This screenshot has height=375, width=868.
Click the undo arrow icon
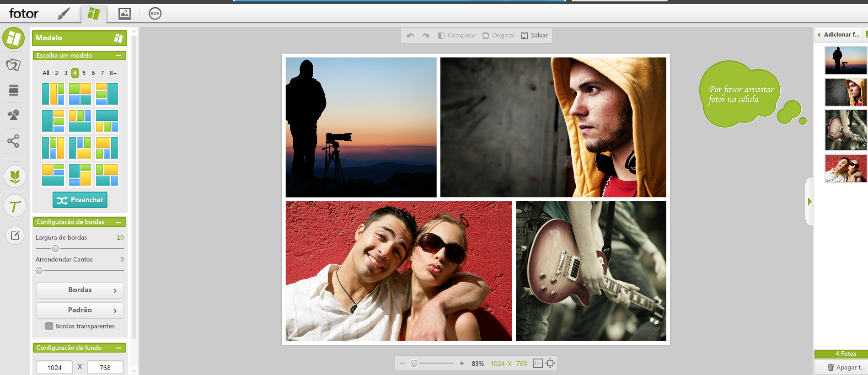[410, 36]
